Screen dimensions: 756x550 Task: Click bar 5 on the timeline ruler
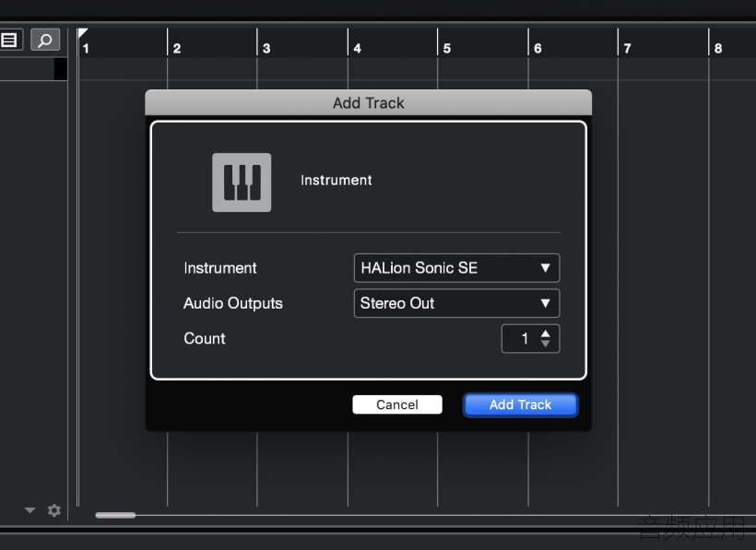pyautogui.click(x=447, y=48)
